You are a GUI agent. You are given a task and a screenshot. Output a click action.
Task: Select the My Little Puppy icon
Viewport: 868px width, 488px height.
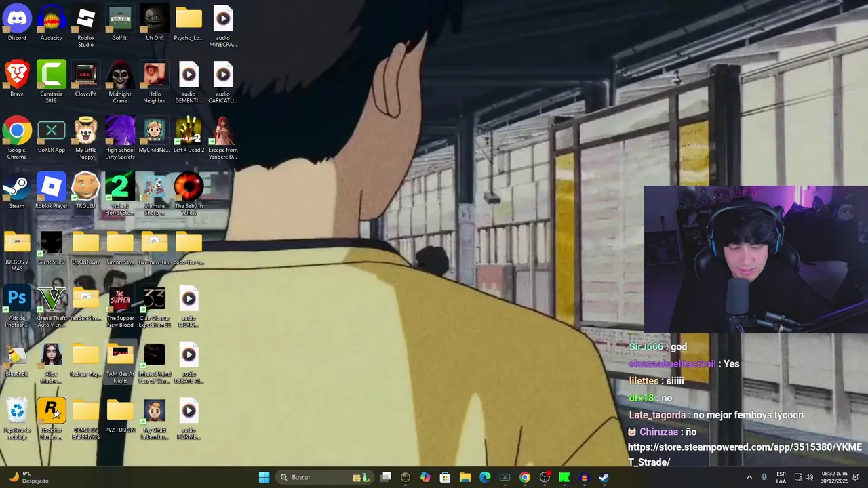pos(85,139)
